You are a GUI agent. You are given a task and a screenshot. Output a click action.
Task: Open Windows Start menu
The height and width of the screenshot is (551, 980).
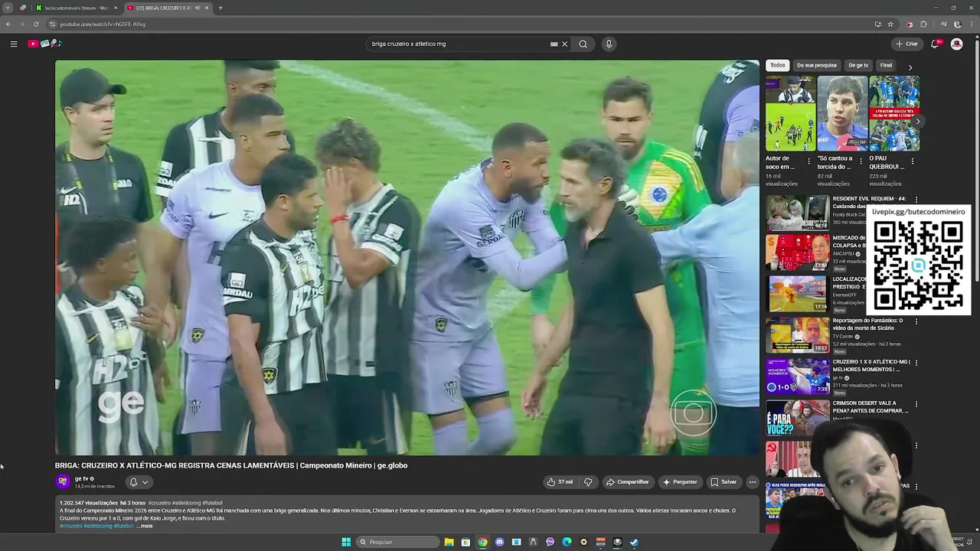pos(346,542)
